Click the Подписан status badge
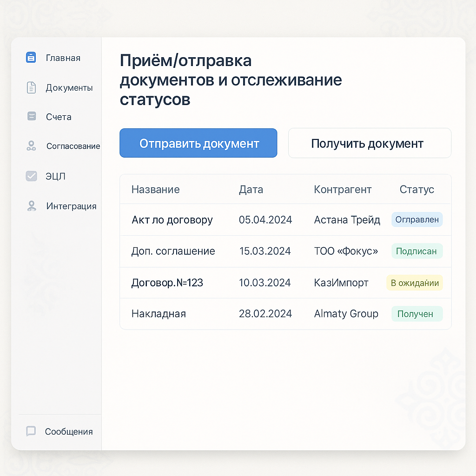476x476 pixels. point(417,251)
